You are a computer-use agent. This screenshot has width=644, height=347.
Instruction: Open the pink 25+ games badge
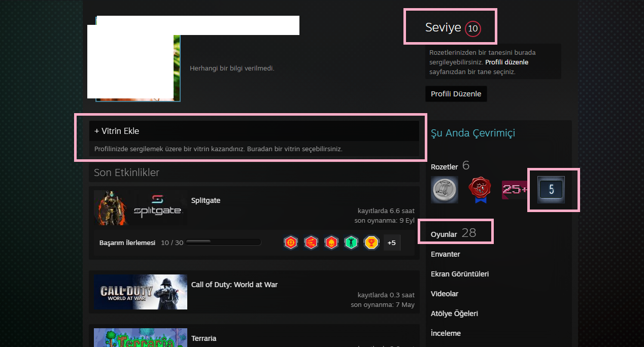(x=515, y=190)
